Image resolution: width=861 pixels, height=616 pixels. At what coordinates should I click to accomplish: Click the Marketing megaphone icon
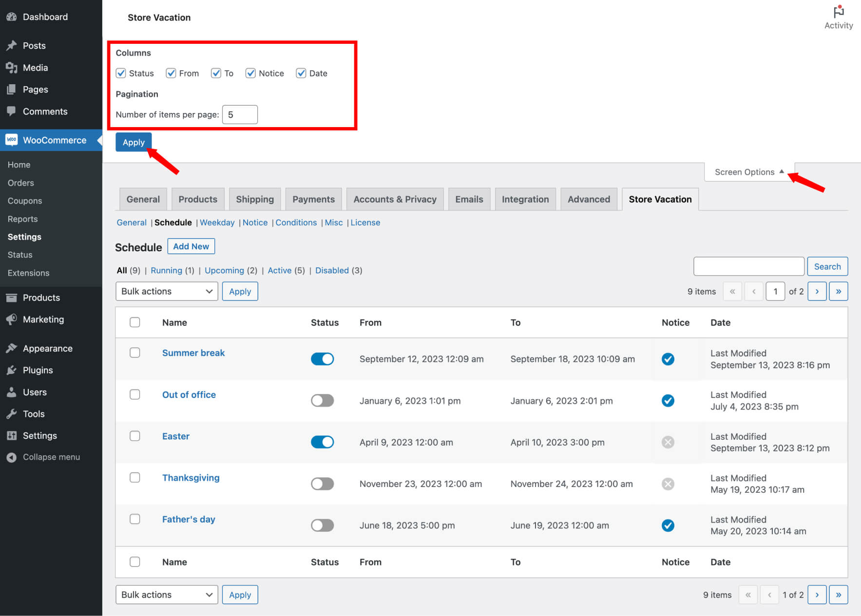12,319
